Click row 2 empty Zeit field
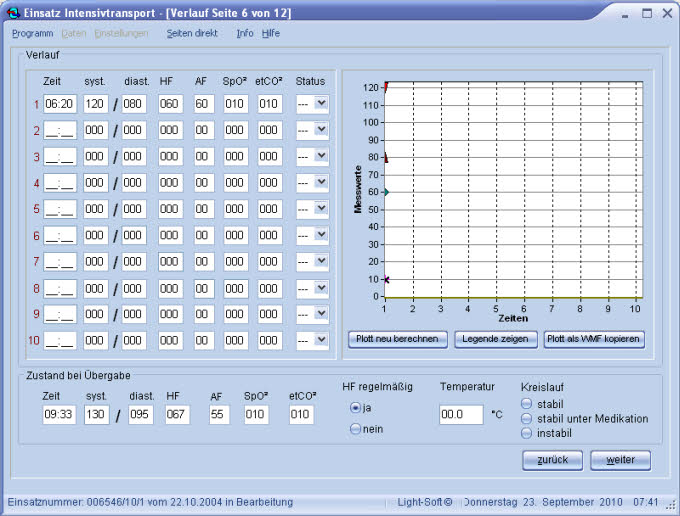The height and width of the screenshot is (516, 680). coord(60,130)
